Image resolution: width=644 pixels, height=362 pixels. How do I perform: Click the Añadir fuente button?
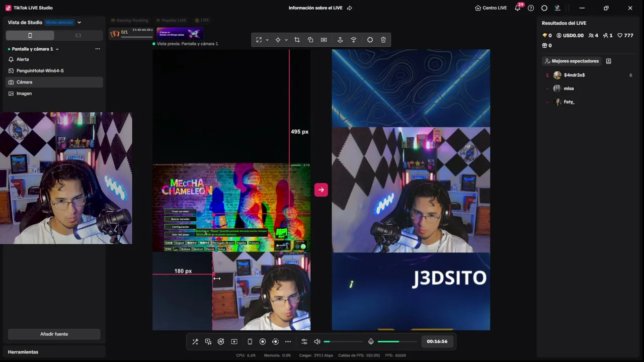(x=54, y=334)
